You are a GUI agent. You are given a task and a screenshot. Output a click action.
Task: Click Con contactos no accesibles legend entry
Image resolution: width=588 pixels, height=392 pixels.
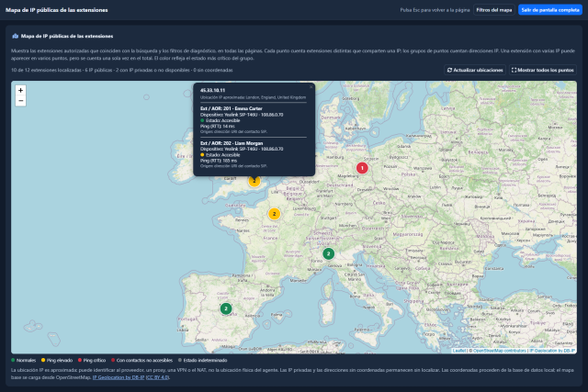(141, 360)
